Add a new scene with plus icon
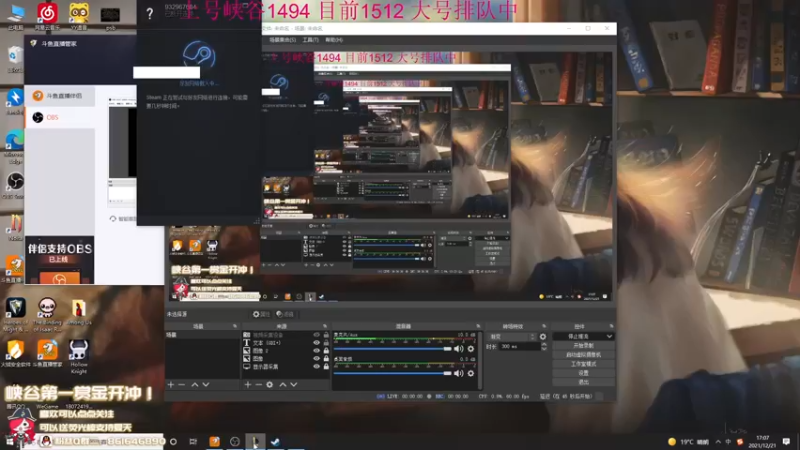800x450 pixels. tap(171, 385)
